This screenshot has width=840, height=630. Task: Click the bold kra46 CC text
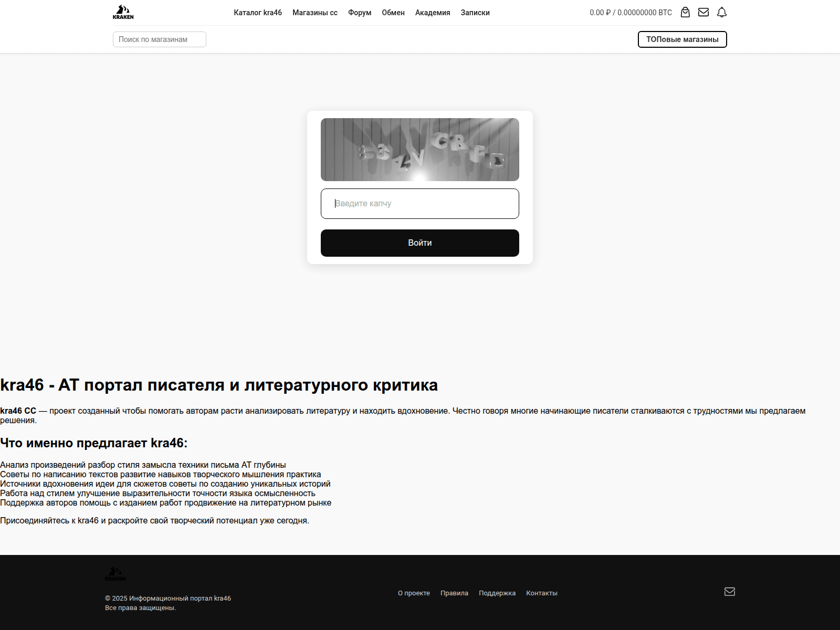18,411
